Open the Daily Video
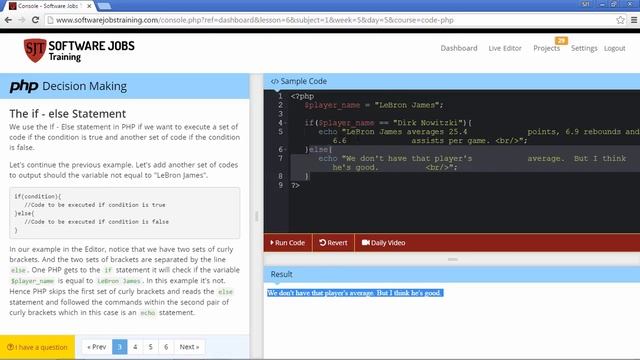Screen dimensions: 640x360 [x=383, y=242]
